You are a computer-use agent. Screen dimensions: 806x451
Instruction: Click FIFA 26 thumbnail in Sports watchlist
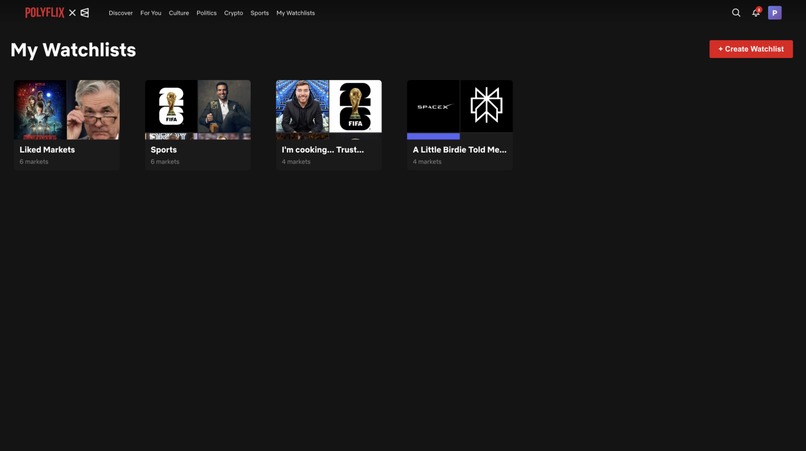pyautogui.click(x=171, y=106)
